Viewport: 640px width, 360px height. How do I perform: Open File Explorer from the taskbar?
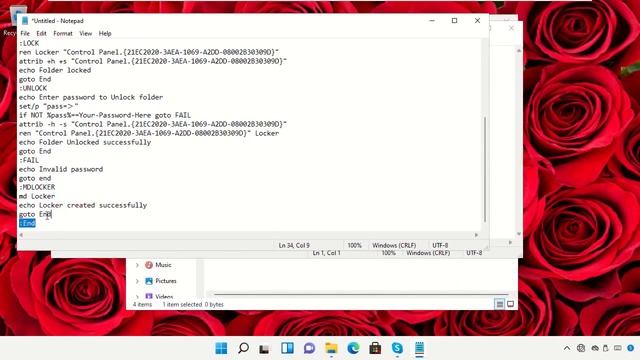click(x=331, y=348)
